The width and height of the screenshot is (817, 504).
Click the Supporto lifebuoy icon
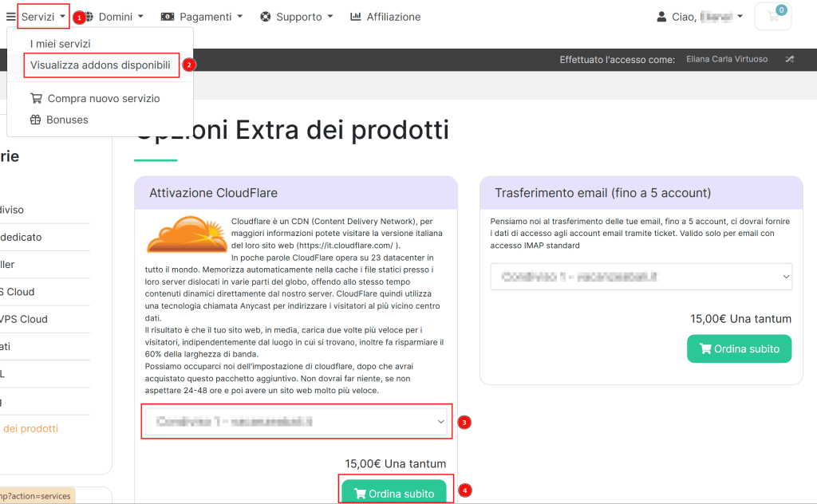point(265,17)
